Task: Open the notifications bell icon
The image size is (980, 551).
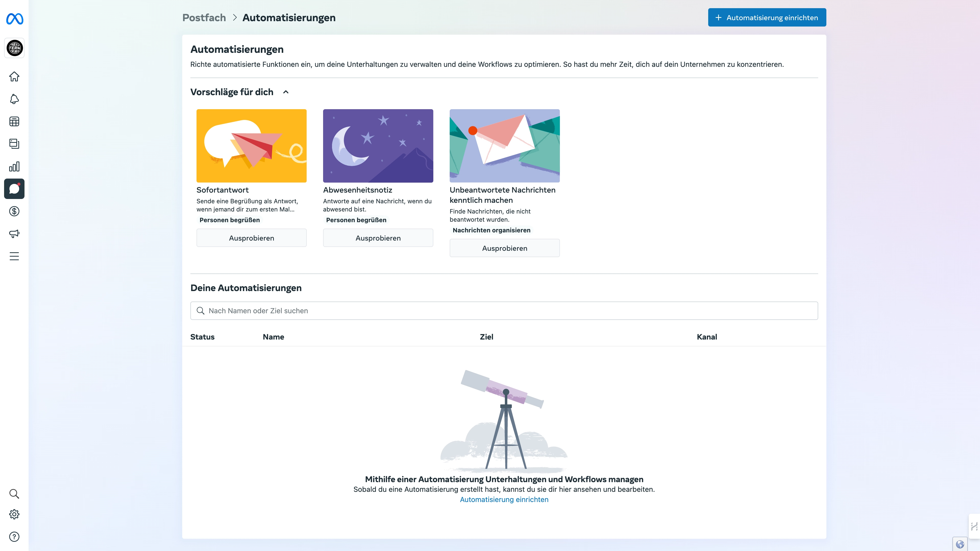Action: [x=15, y=99]
